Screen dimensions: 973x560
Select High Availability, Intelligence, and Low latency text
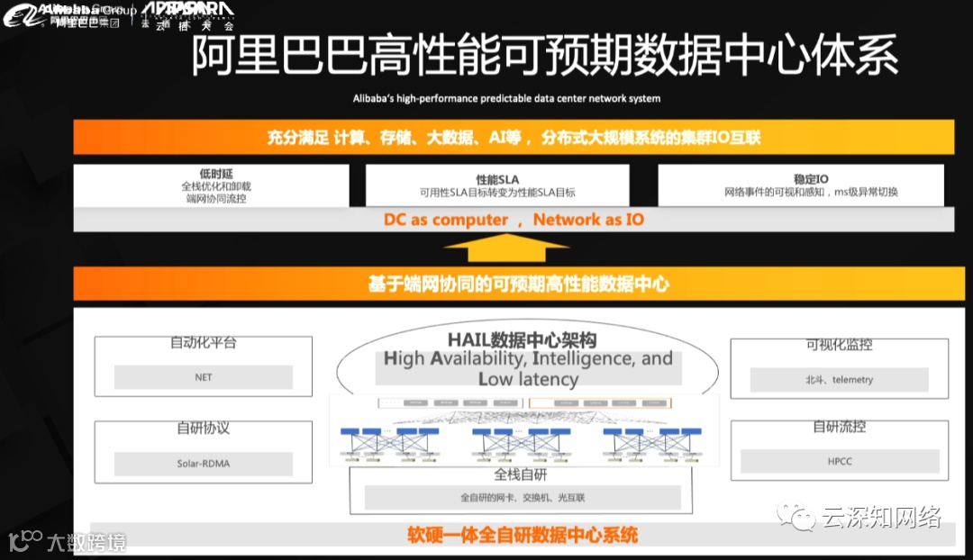(528, 368)
